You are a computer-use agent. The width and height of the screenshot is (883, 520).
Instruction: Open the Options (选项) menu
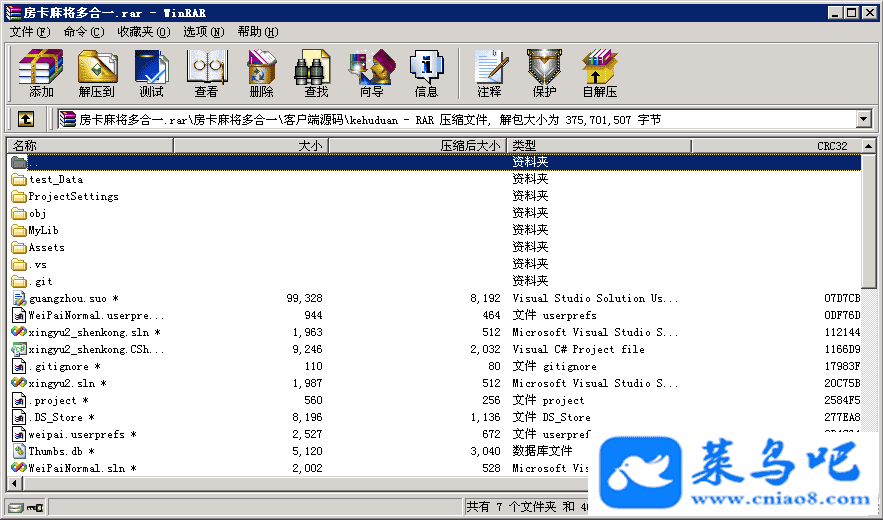(x=202, y=32)
